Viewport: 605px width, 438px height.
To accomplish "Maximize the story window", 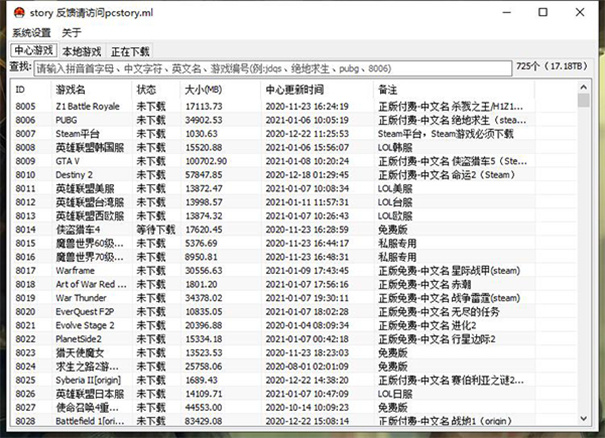I will click(x=542, y=13).
